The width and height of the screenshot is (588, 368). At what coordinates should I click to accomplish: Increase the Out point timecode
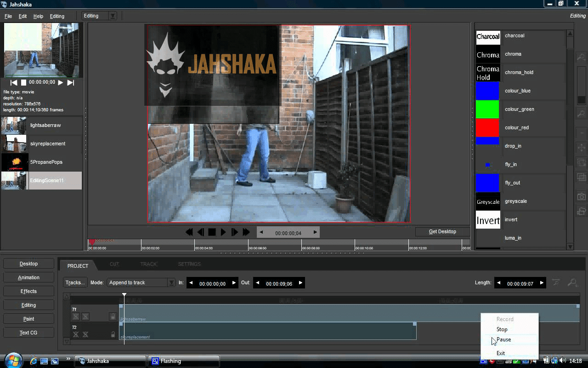(x=301, y=283)
